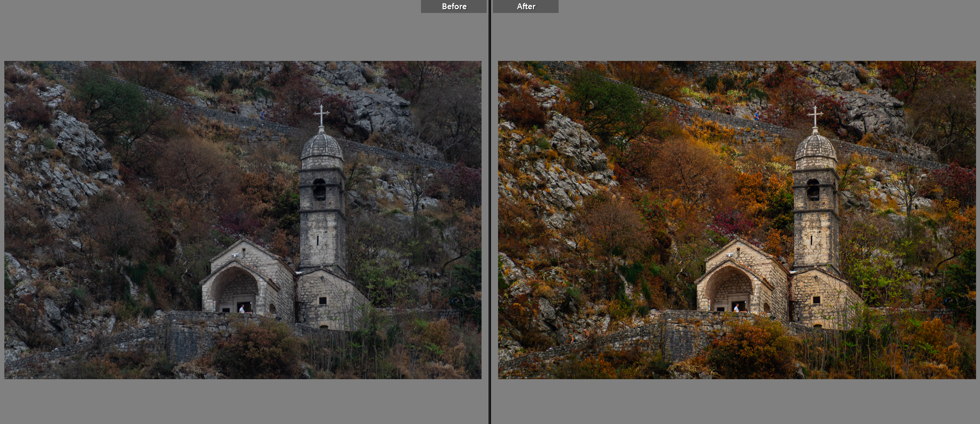
Task: Click the After label
Action: (526, 6)
